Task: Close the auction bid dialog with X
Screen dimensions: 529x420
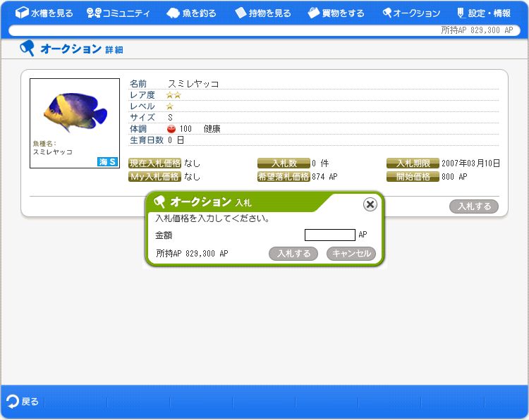Action: 370,204
